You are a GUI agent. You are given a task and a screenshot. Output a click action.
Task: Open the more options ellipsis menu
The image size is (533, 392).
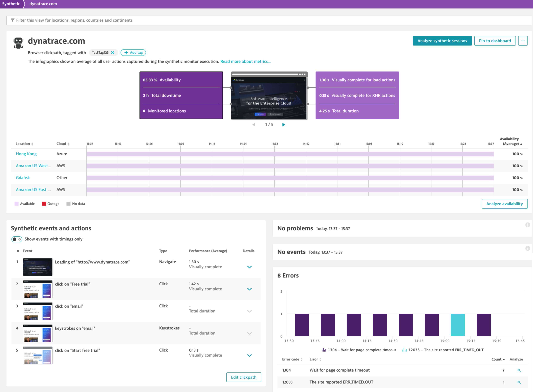click(x=523, y=41)
